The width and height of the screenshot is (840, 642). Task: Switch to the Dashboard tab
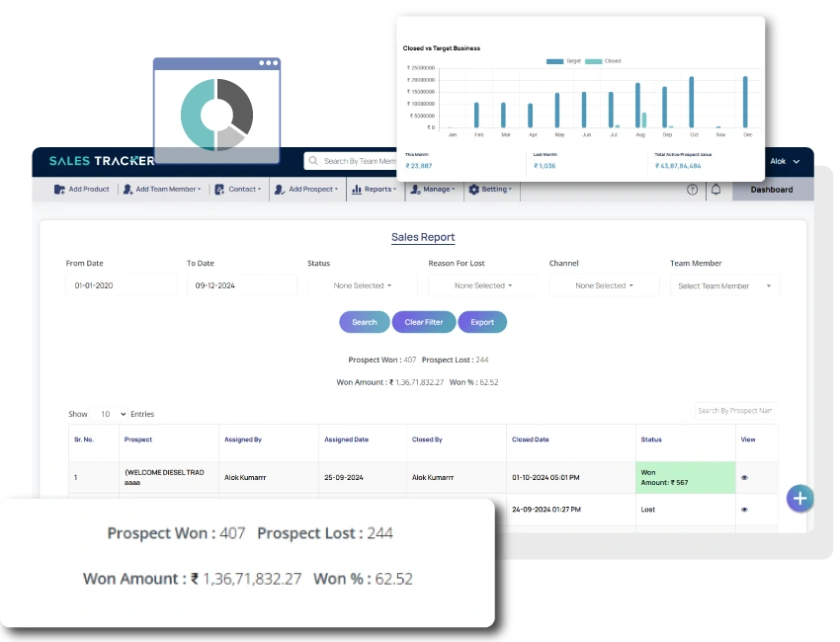771,189
